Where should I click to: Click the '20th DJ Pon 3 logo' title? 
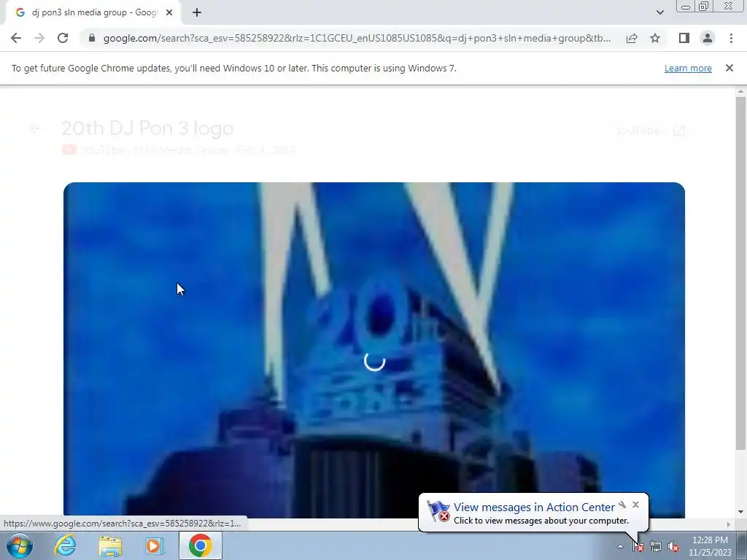tap(147, 128)
